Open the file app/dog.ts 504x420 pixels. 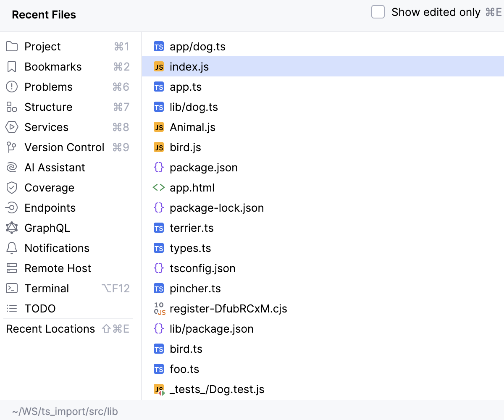pos(197,47)
